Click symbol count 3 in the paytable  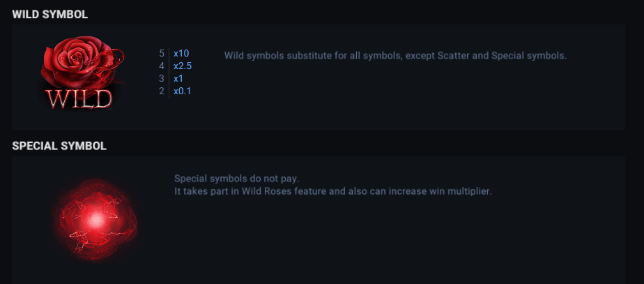tap(162, 78)
